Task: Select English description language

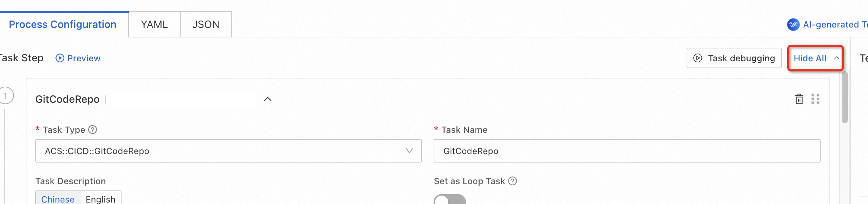Action: coord(101,198)
